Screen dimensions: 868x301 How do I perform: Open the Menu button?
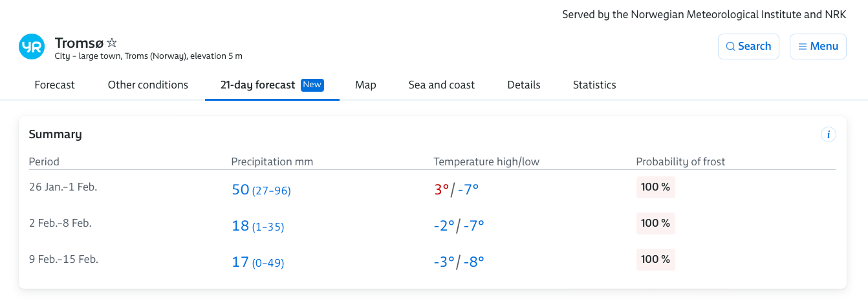(818, 47)
